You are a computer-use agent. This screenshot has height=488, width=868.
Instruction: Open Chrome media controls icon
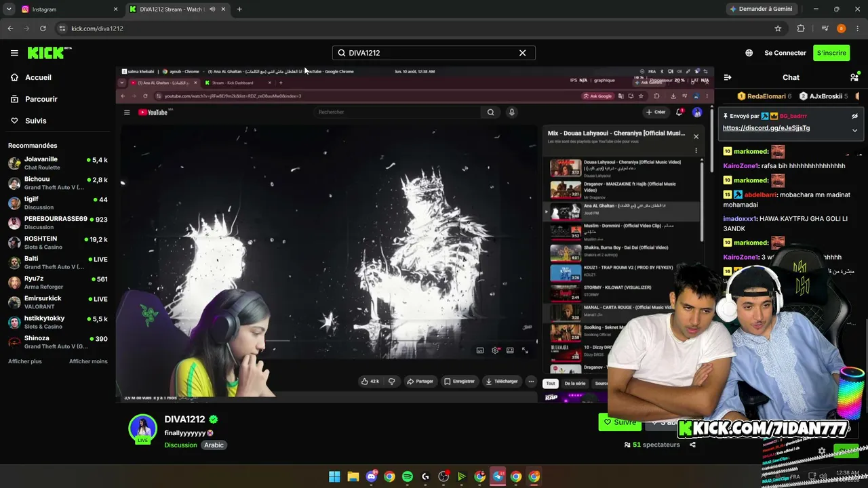point(825,28)
